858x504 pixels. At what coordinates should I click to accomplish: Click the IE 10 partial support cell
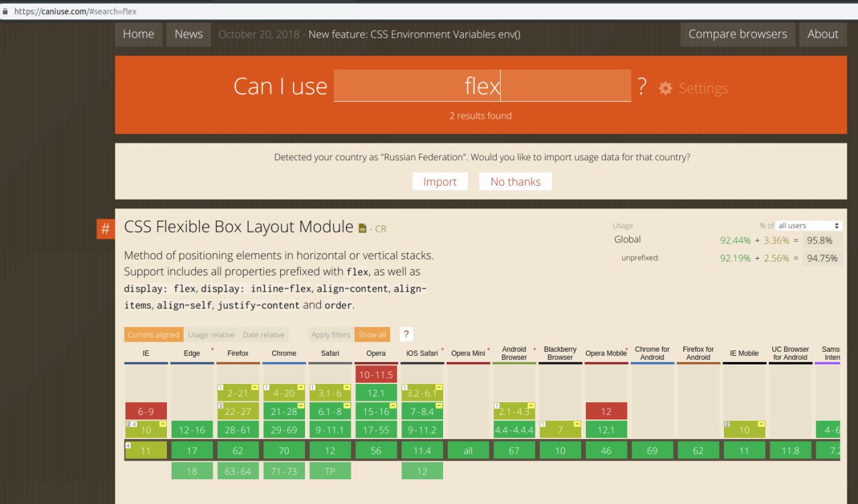tap(146, 430)
